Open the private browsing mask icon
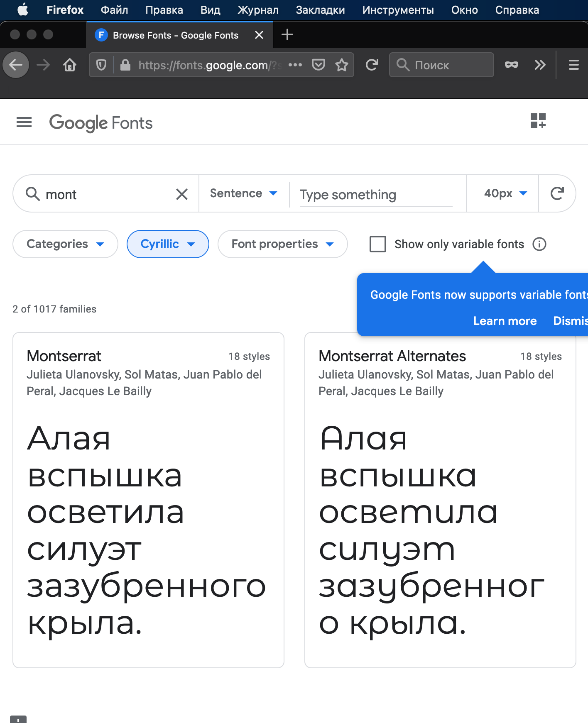Image resolution: width=588 pixels, height=723 pixels. (512, 65)
